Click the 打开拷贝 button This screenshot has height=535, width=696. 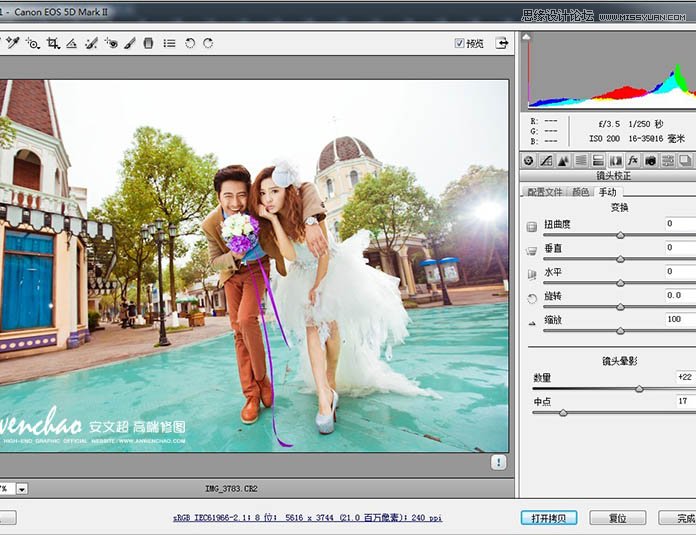coord(549,518)
